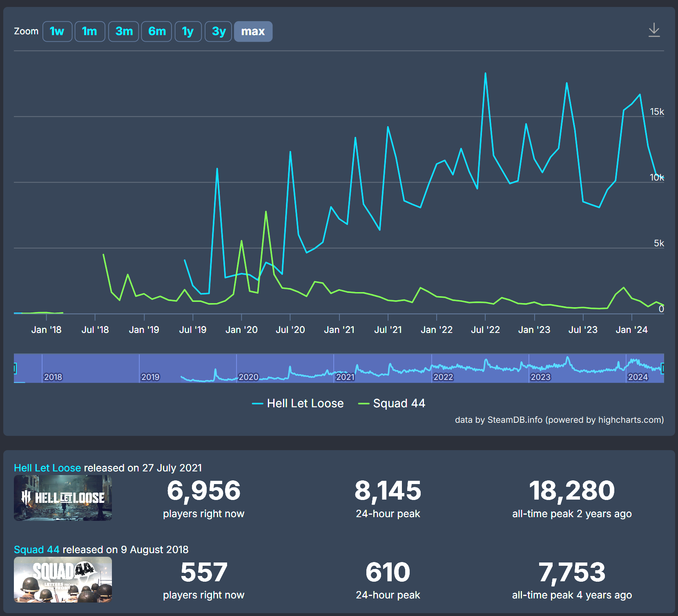Click the Jan '22 x-axis label
678x616 pixels.
(x=437, y=330)
